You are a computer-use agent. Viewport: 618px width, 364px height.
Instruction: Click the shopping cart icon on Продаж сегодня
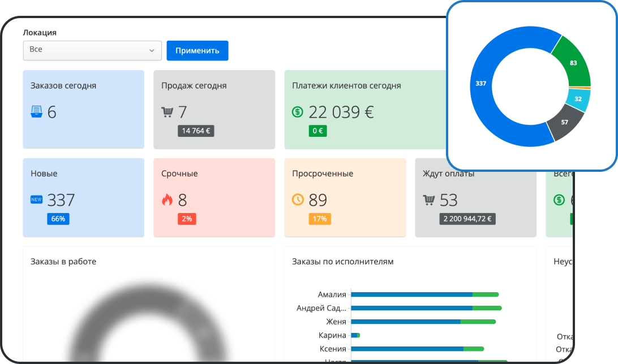pyautogui.click(x=166, y=112)
